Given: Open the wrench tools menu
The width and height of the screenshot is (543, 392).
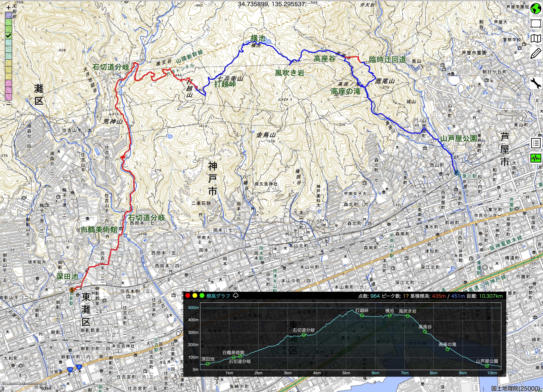Looking at the screenshot, I should click(536, 83).
